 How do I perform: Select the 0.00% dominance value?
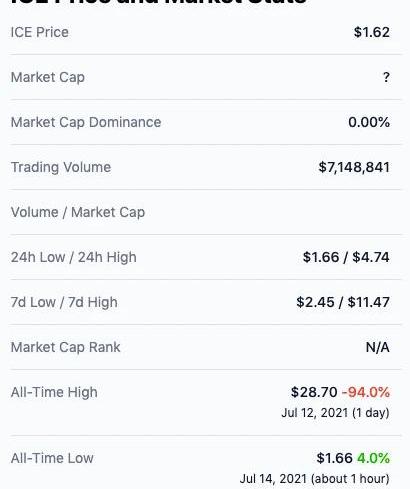pyautogui.click(x=369, y=122)
